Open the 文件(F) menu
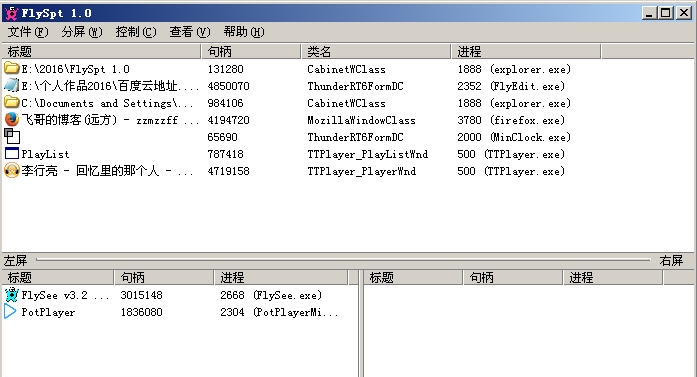697x377 pixels. click(28, 32)
